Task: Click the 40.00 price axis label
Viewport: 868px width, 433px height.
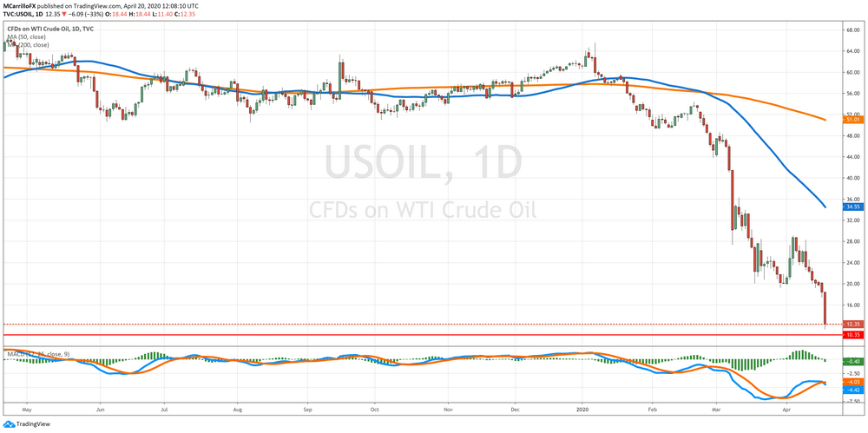Action: point(852,178)
